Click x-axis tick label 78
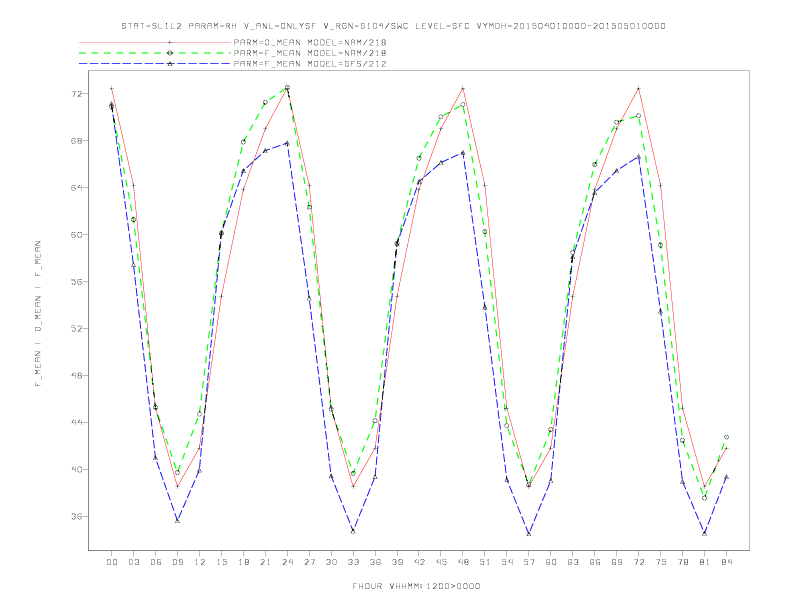The width and height of the screenshot is (792, 612). tap(683, 562)
